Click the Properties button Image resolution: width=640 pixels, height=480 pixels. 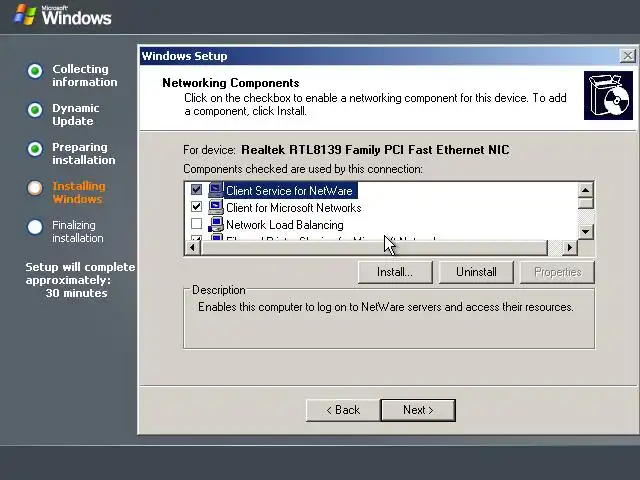[x=557, y=272]
